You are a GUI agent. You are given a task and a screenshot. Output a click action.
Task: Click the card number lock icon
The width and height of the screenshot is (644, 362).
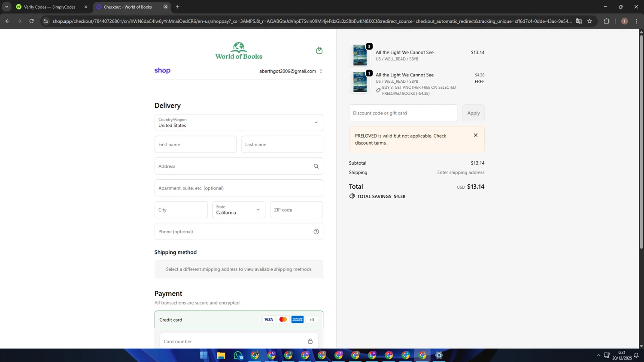310,341
